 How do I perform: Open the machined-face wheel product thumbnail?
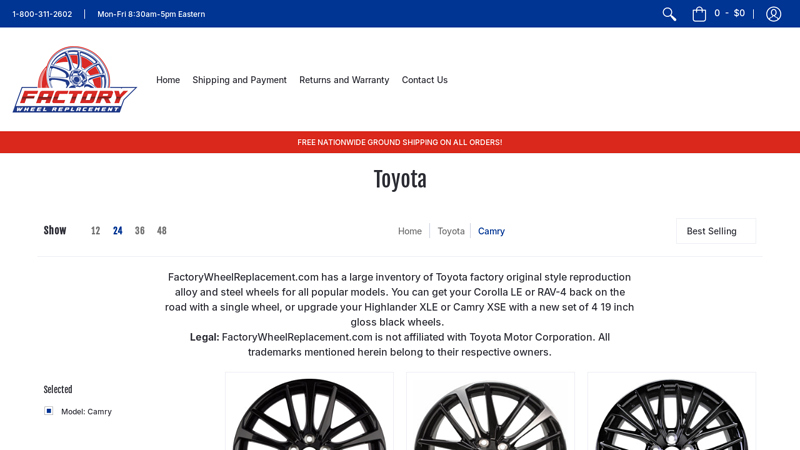tap(490, 412)
